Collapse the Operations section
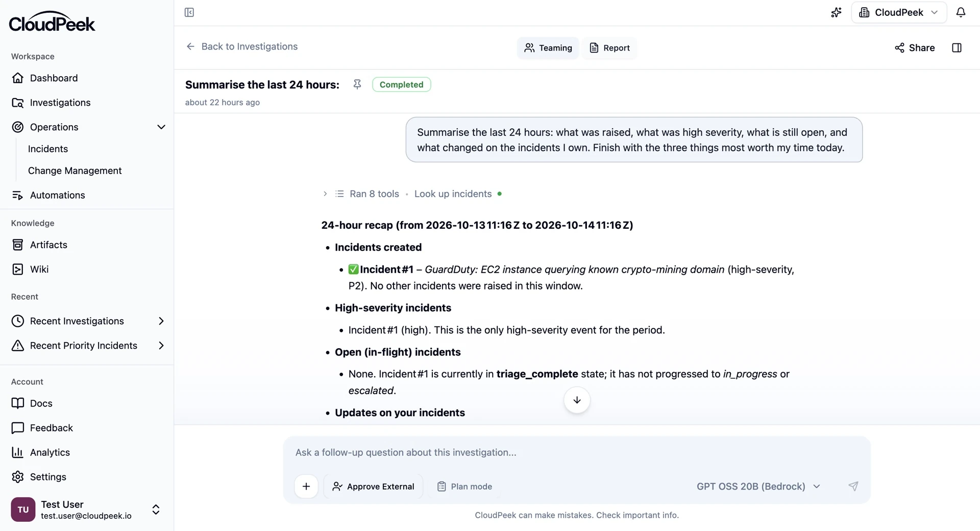980x531 pixels. point(161,127)
